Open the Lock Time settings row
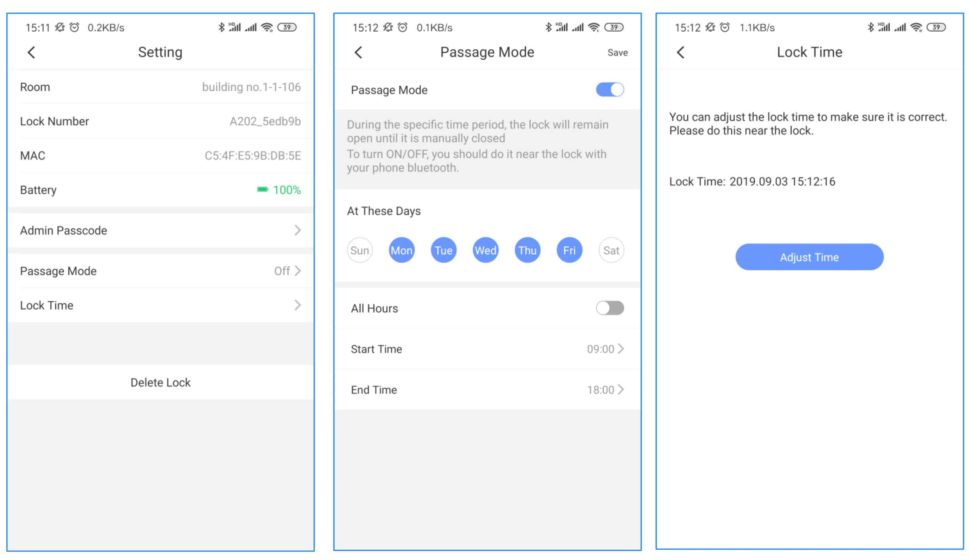970x560 pixels. [160, 305]
